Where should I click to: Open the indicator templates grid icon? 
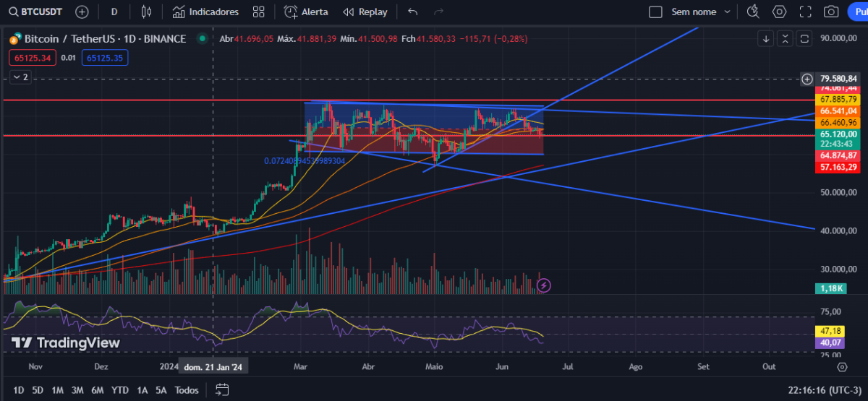(259, 12)
